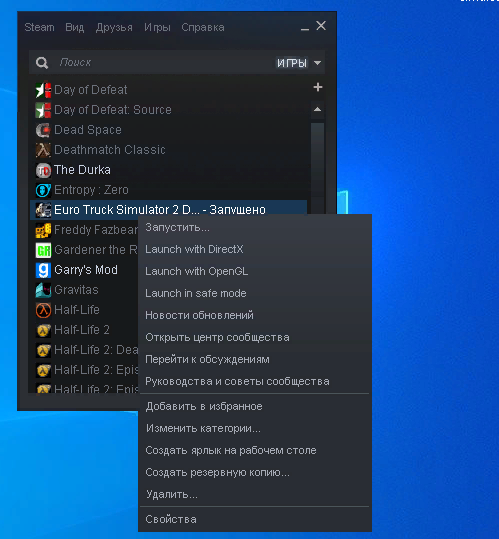Screen dimensions: 499x539
Task: Open Новости обновлений
Action: pos(255,315)
